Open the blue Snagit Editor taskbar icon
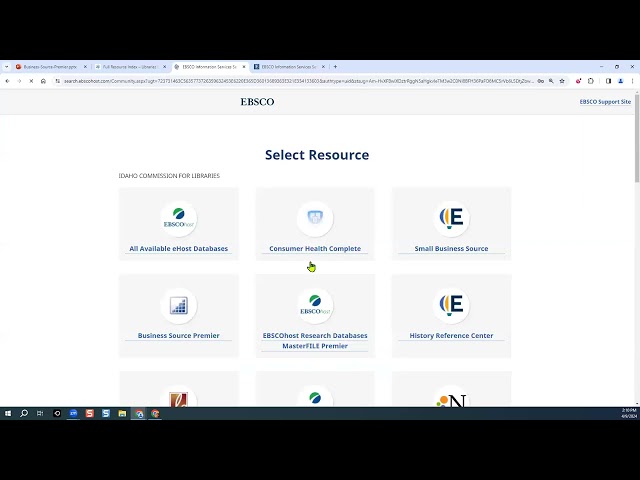Image resolution: width=640 pixels, height=480 pixels. (x=106, y=413)
